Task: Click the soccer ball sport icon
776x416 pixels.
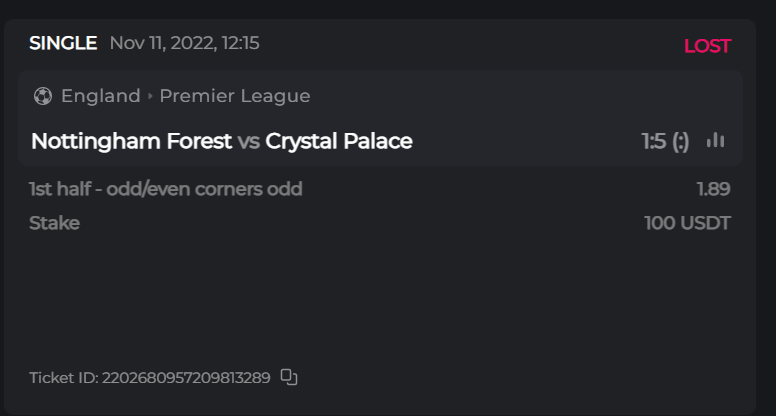Action: pos(42,96)
